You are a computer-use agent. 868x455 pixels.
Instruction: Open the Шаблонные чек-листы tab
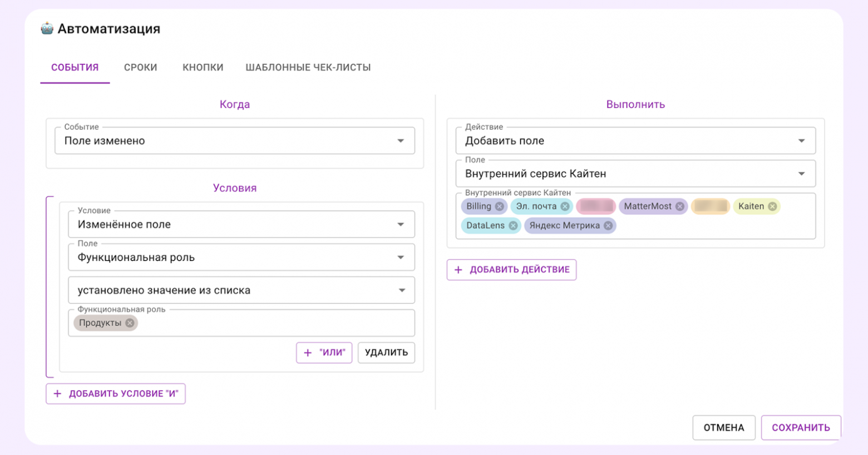click(308, 67)
